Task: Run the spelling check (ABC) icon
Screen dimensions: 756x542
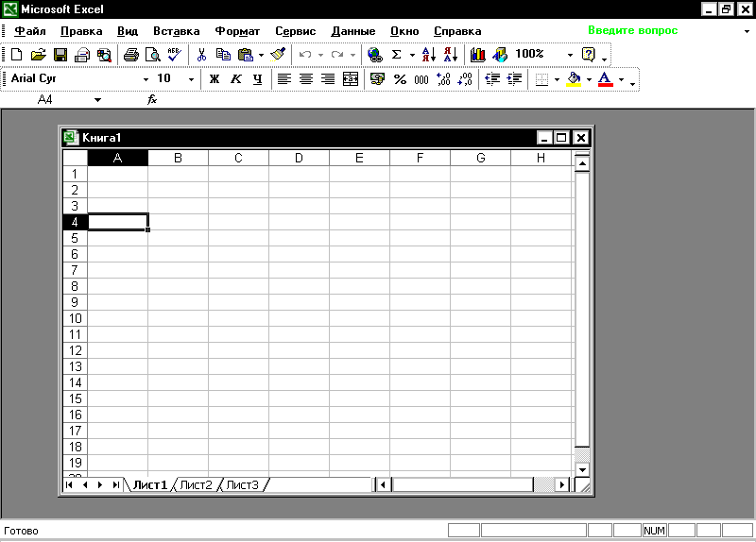Action: (x=174, y=55)
